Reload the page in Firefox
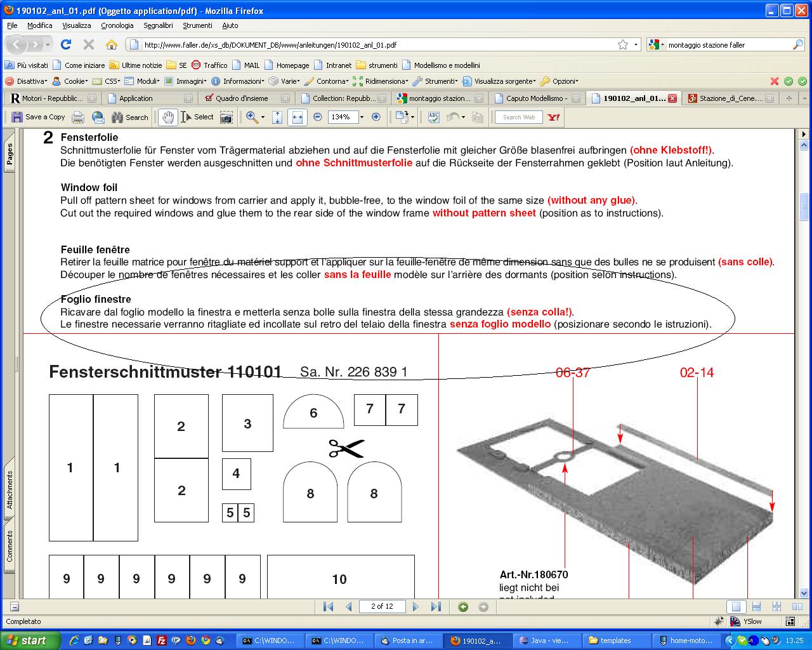The height and width of the screenshot is (650, 812). (x=66, y=44)
